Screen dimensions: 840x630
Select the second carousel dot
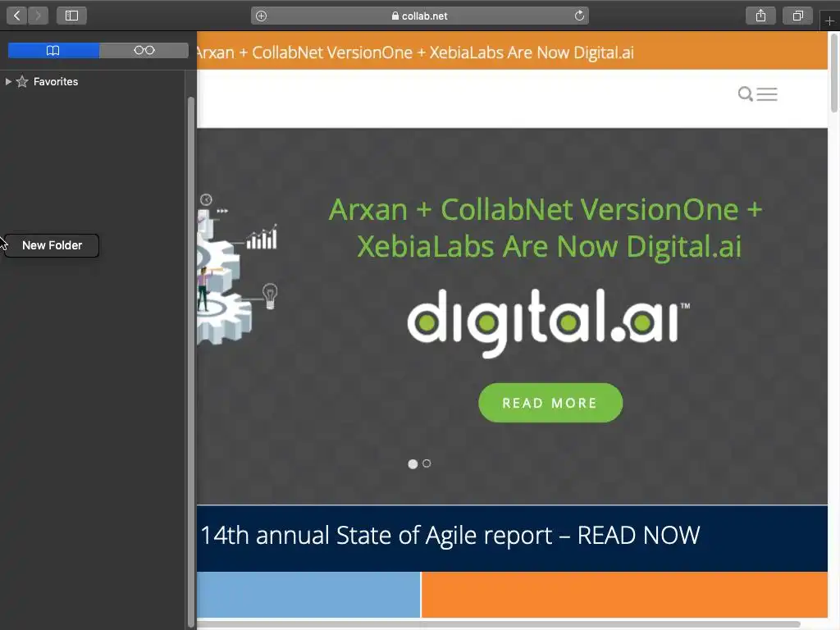(x=427, y=463)
